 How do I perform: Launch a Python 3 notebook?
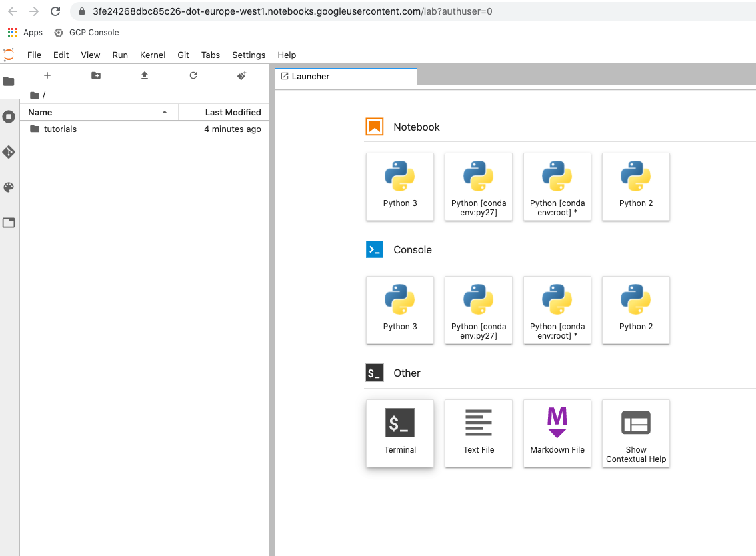pos(400,186)
